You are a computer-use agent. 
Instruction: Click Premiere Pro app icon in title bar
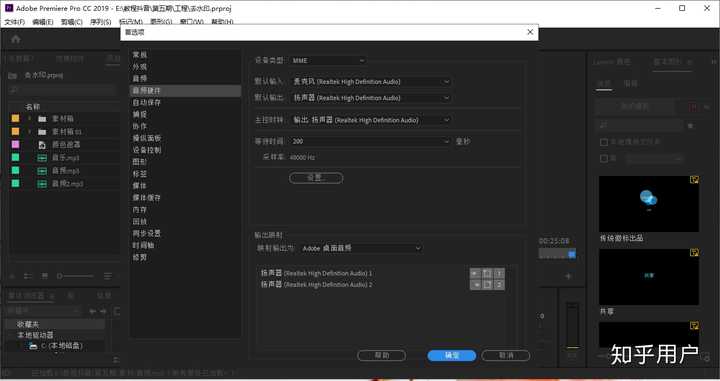click(x=9, y=8)
